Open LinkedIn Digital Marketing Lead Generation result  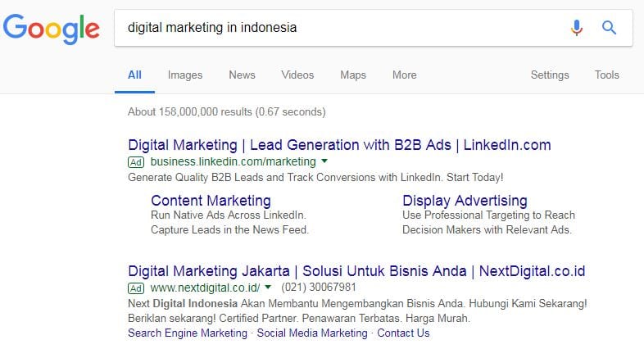[339, 145]
